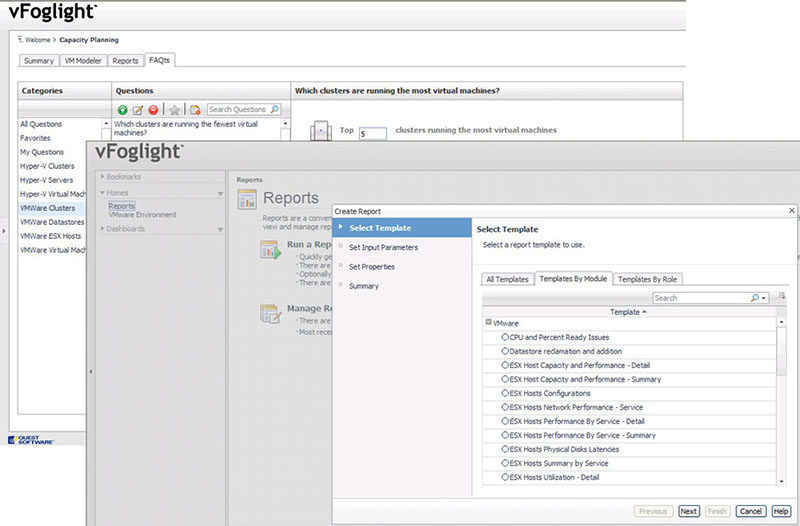Open the Dashboards section dropdown arrow
Screen dimensions: 800x526
pyautogui.click(x=220, y=230)
